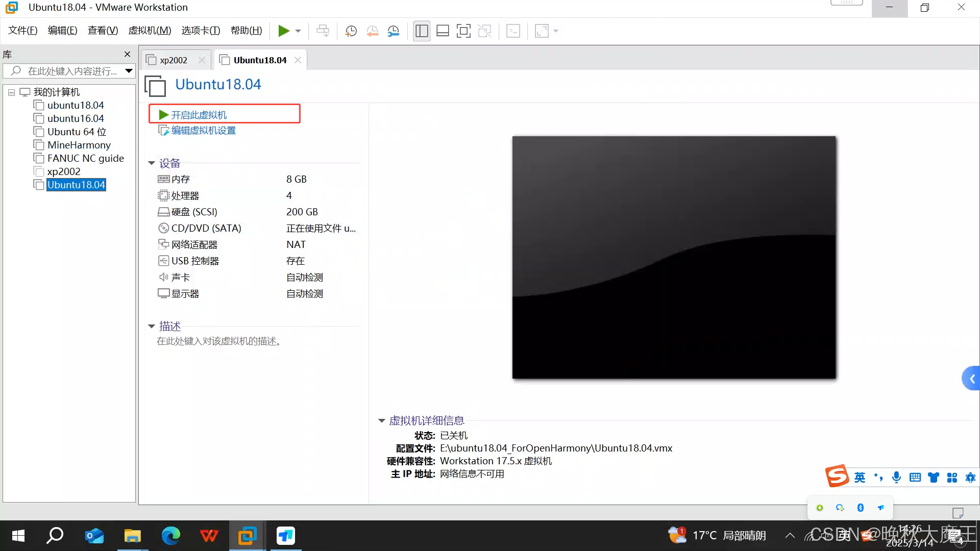980x551 pixels.
Task: Open the 虚拟机(M) menu
Action: (150, 31)
